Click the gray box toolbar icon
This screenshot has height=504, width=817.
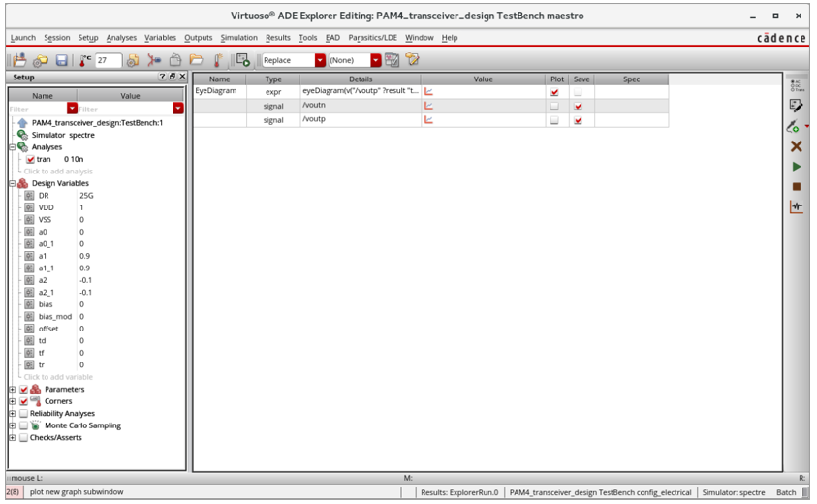[175, 60]
